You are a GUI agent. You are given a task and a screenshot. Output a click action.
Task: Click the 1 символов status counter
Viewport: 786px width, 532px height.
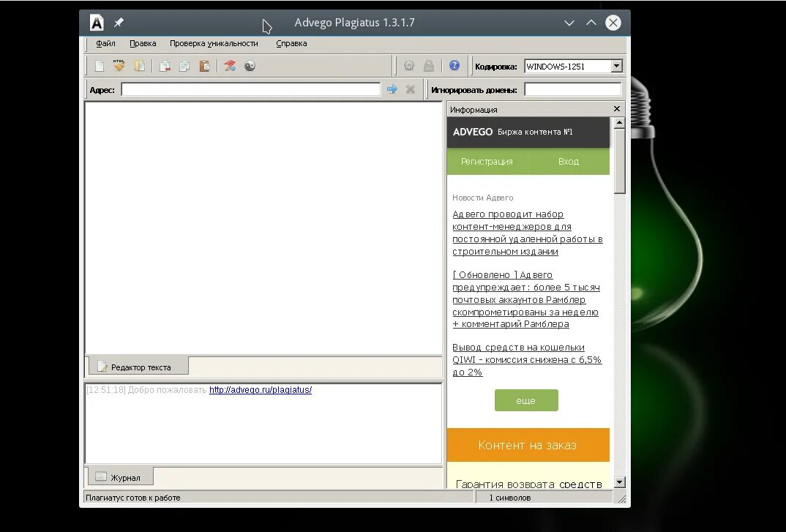[510, 498]
